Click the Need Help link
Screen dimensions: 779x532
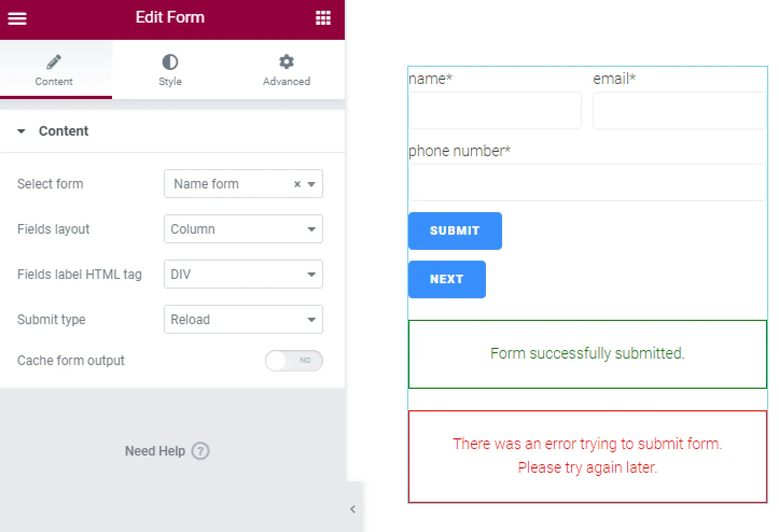pyautogui.click(x=155, y=451)
